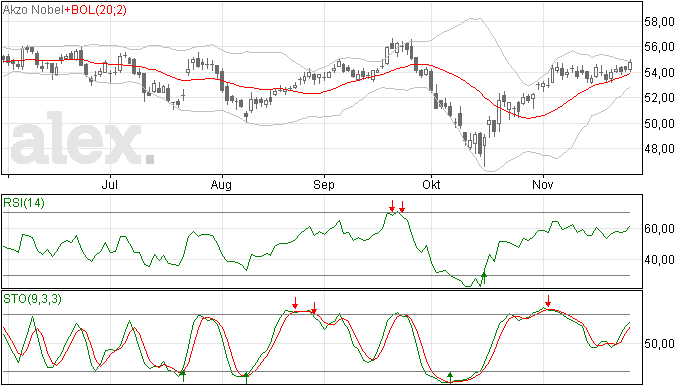Viewport: 690px width, 387px height.
Task: Click the 58,00 price axis label
Action: (660, 22)
